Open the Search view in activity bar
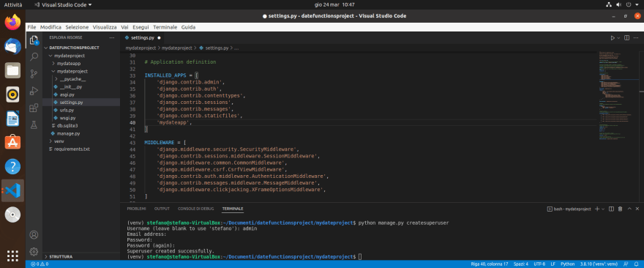 [x=34, y=56]
